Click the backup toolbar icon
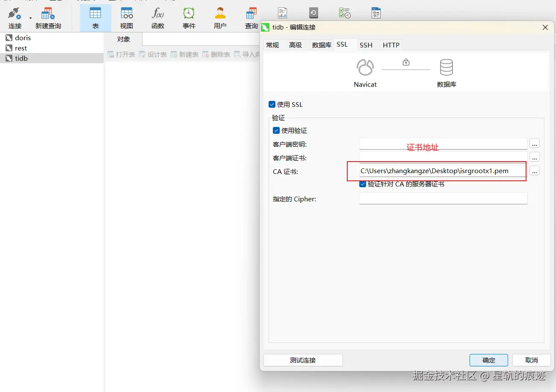Viewport: 556px width, 392px height. [x=313, y=13]
